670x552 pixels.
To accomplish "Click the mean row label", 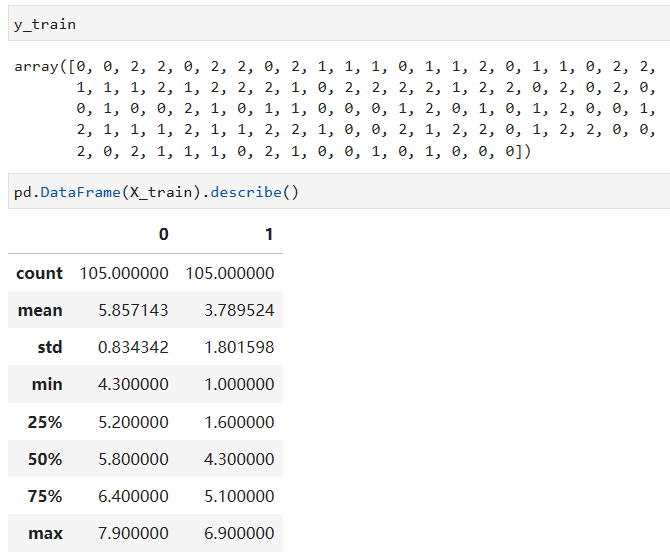I will pos(40,310).
